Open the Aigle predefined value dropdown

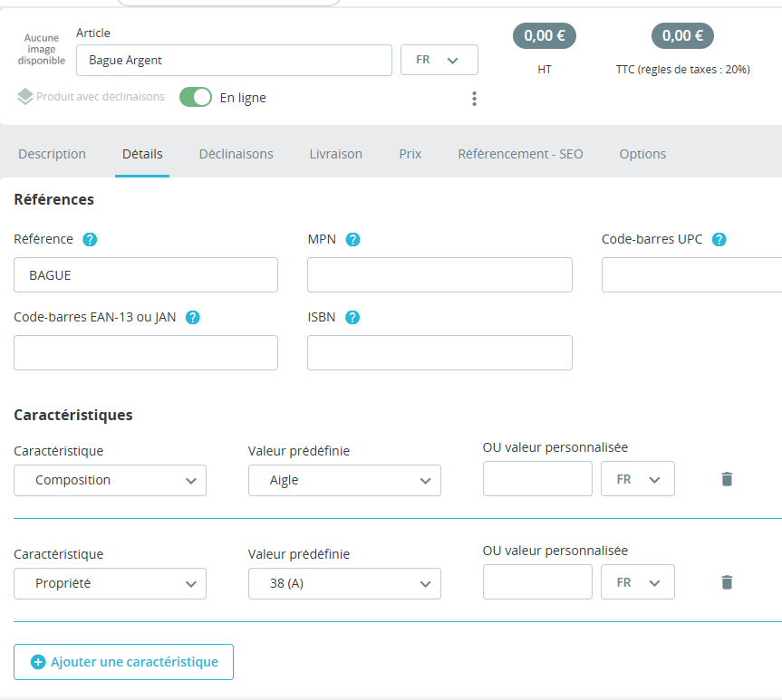pyautogui.click(x=344, y=480)
